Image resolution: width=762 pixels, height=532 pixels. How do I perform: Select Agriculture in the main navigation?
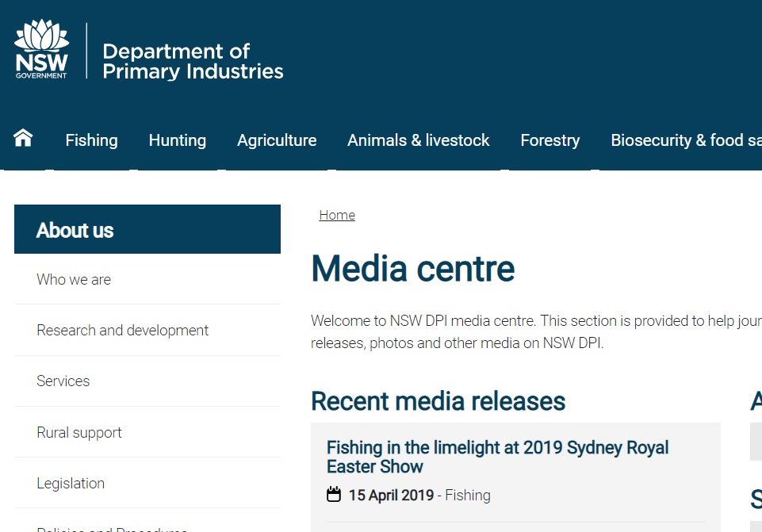coord(277,140)
